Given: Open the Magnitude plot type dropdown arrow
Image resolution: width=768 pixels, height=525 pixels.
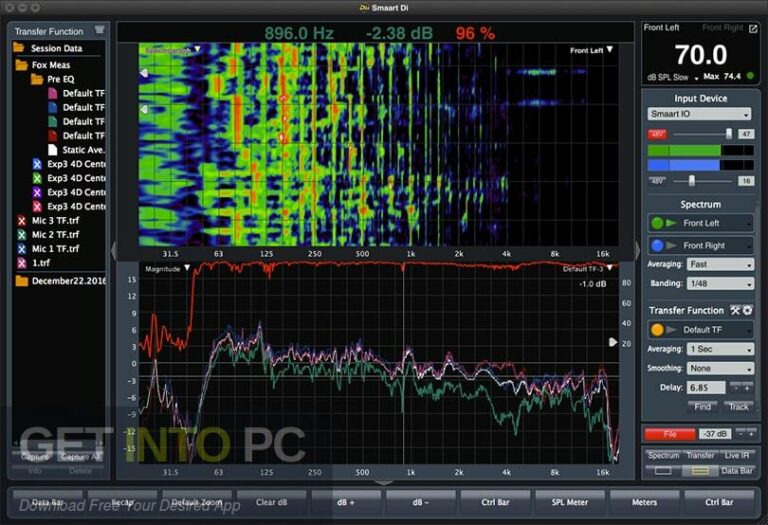Looking at the screenshot, I should point(187,268).
